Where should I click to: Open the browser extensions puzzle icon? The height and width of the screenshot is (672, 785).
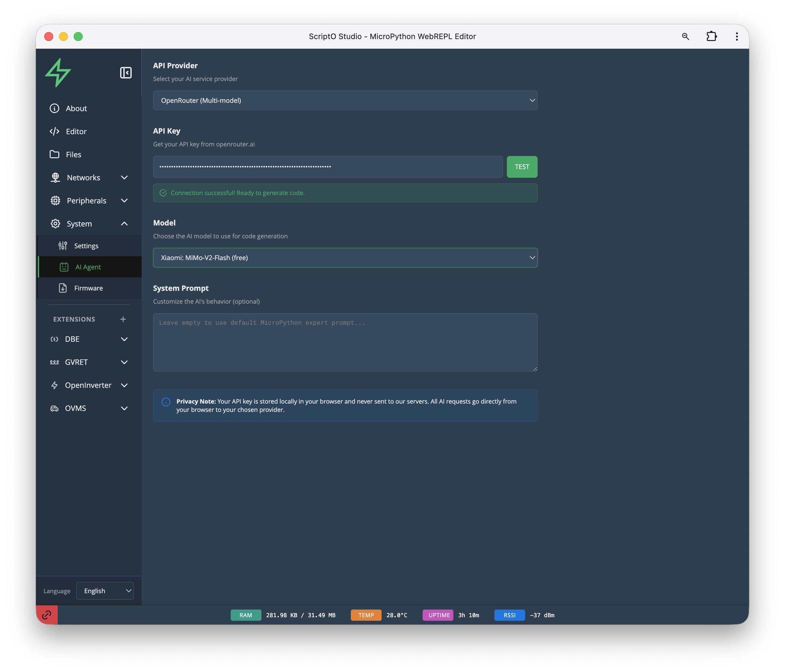(712, 37)
